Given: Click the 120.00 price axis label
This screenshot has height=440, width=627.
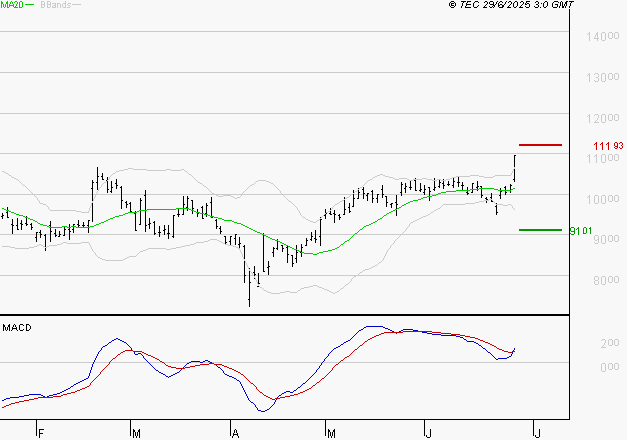Looking at the screenshot, I should coord(603,118).
